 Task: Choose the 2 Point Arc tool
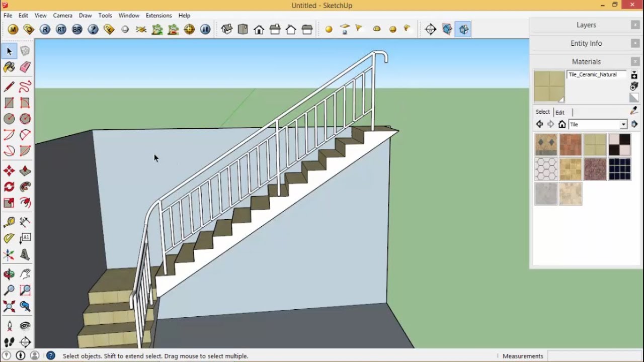25,135
